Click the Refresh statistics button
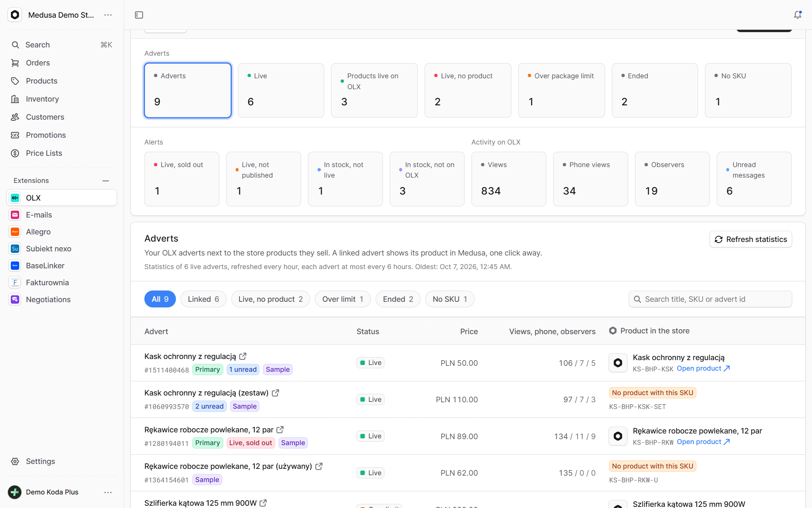The image size is (812, 508). coord(750,239)
